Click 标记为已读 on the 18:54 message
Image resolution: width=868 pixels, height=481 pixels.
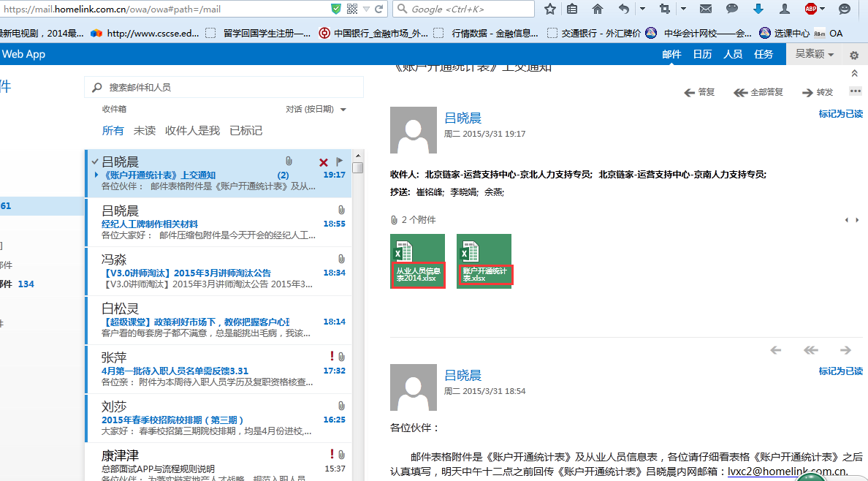[840, 371]
